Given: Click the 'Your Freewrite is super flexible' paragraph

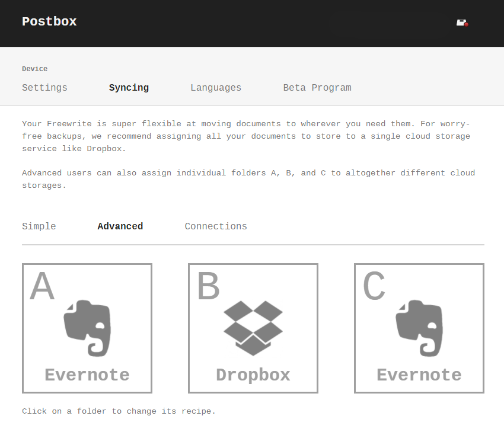Looking at the screenshot, I should 246,136.
